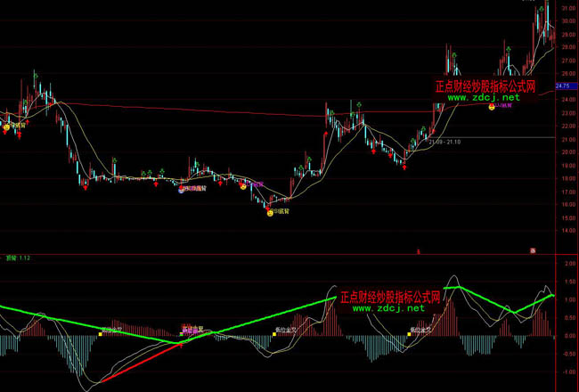This screenshot has height=392, width=579.
Task: Open the www.zdcj.net link in indicator panel
Action: tap(391, 309)
